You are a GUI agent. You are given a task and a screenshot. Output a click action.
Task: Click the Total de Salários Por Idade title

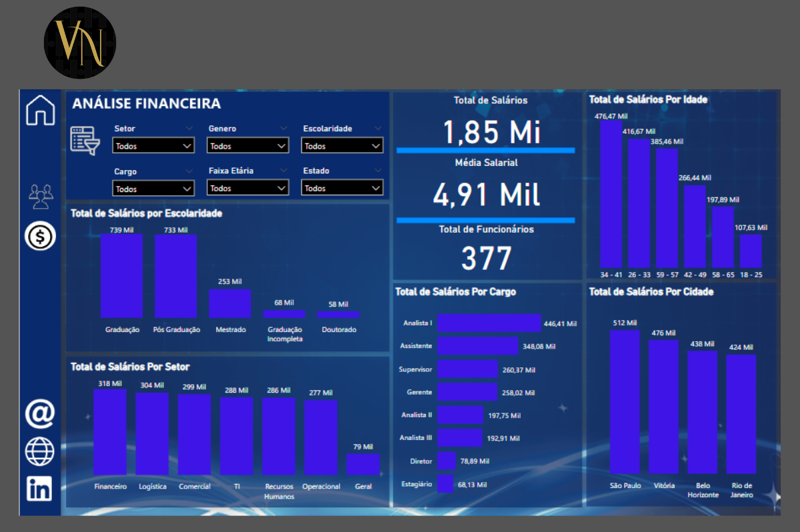point(649,99)
